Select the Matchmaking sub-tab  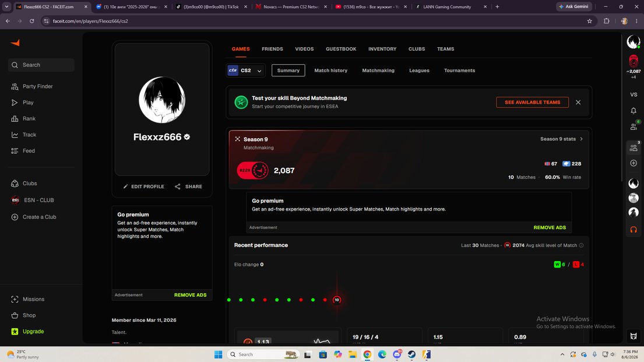tap(378, 71)
